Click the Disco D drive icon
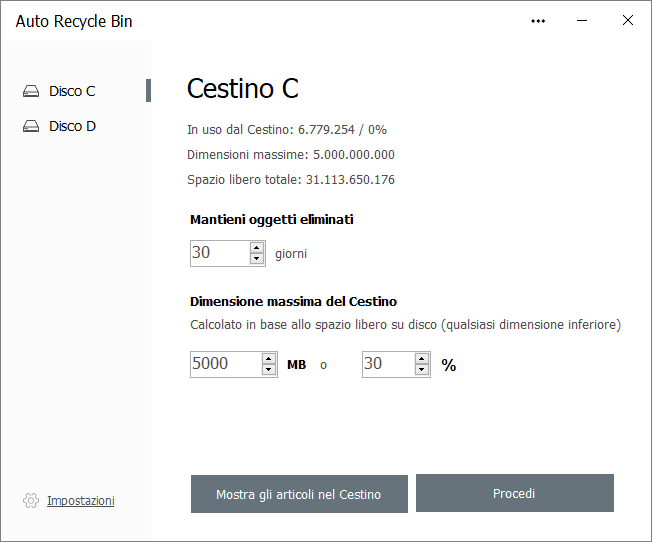Screen dimensions: 652x542 tap(31, 127)
